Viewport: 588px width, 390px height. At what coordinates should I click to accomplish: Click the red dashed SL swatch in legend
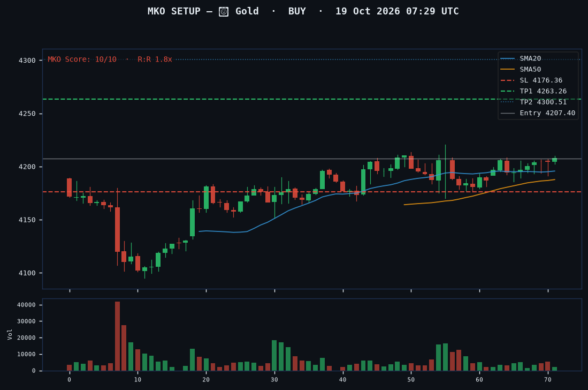[x=507, y=80]
